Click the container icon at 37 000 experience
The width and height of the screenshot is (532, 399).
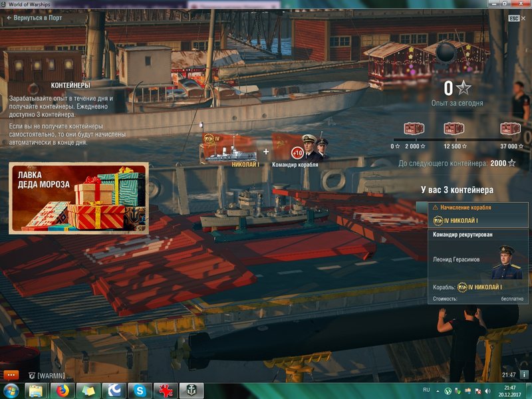pyautogui.click(x=510, y=128)
